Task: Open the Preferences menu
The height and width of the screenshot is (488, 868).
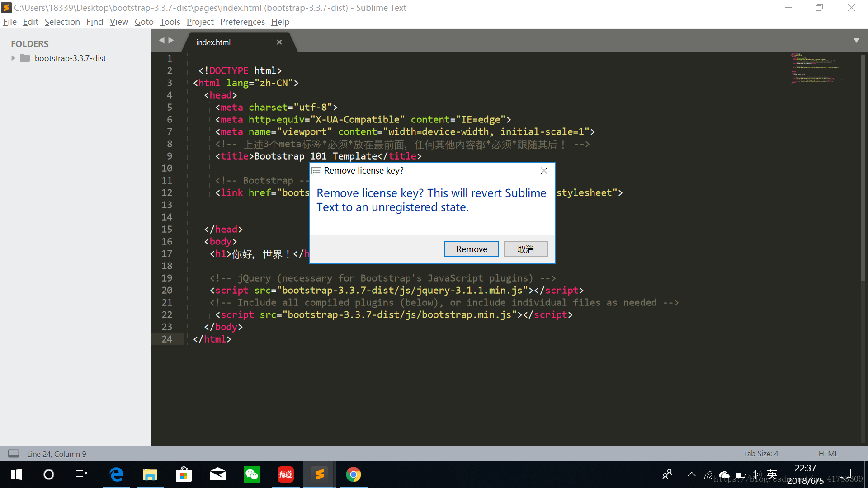Action: click(x=242, y=22)
